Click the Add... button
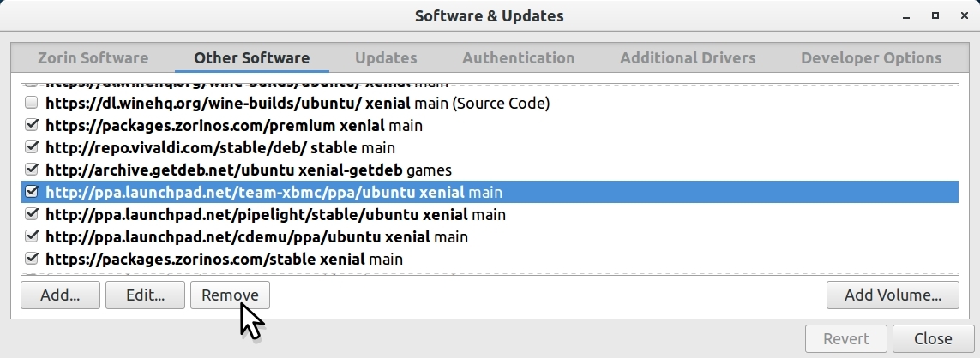Screen dimensions: 980x358 (x=60, y=295)
